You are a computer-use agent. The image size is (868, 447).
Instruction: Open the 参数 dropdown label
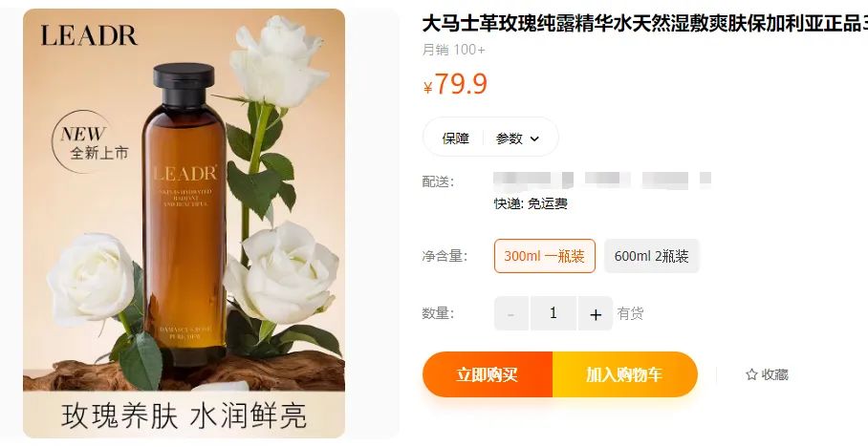point(510,138)
